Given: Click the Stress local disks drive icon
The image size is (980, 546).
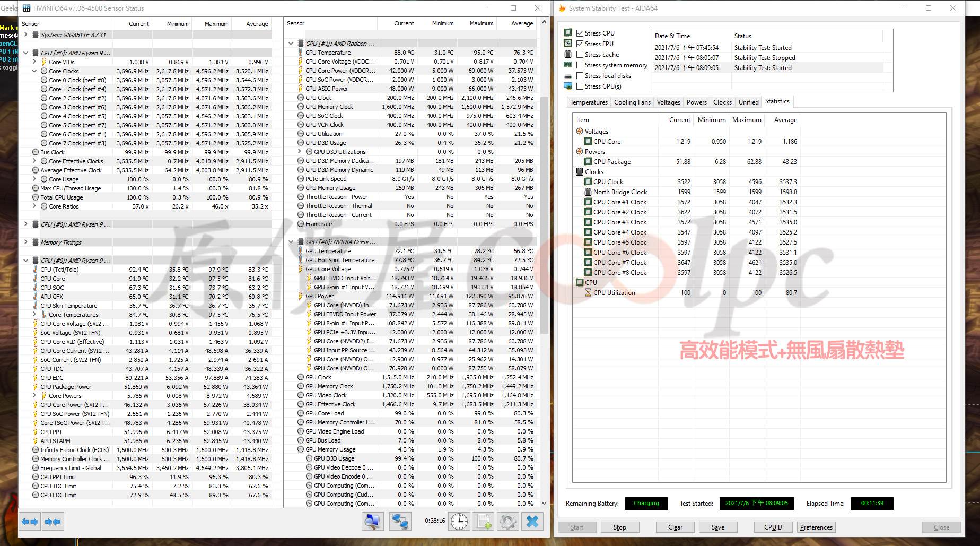Looking at the screenshot, I should [x=568, y=76].
